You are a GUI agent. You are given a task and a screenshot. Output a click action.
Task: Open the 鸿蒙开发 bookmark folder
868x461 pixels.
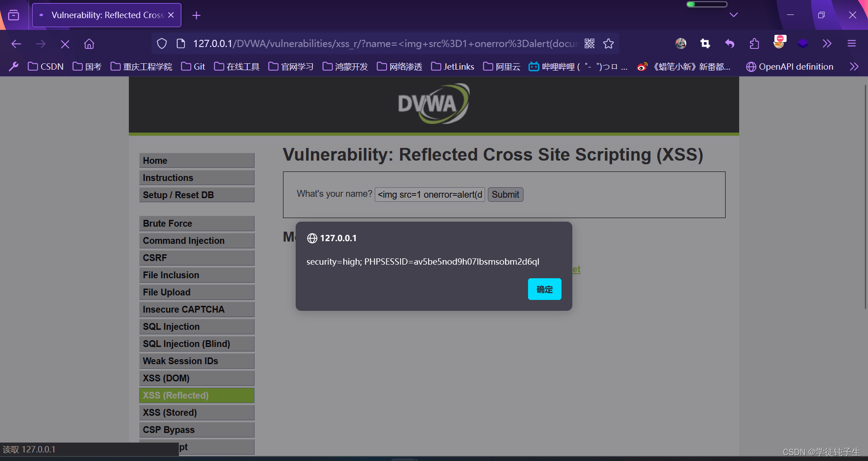click(x=345, y=67)
